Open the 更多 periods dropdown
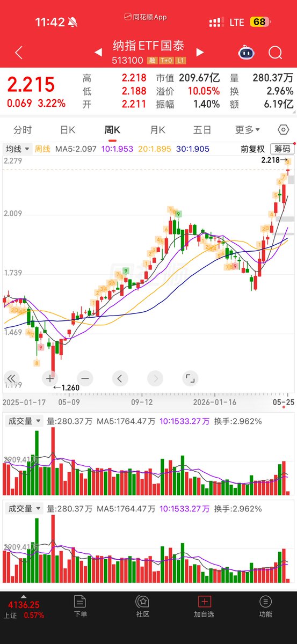 [247, 130]
